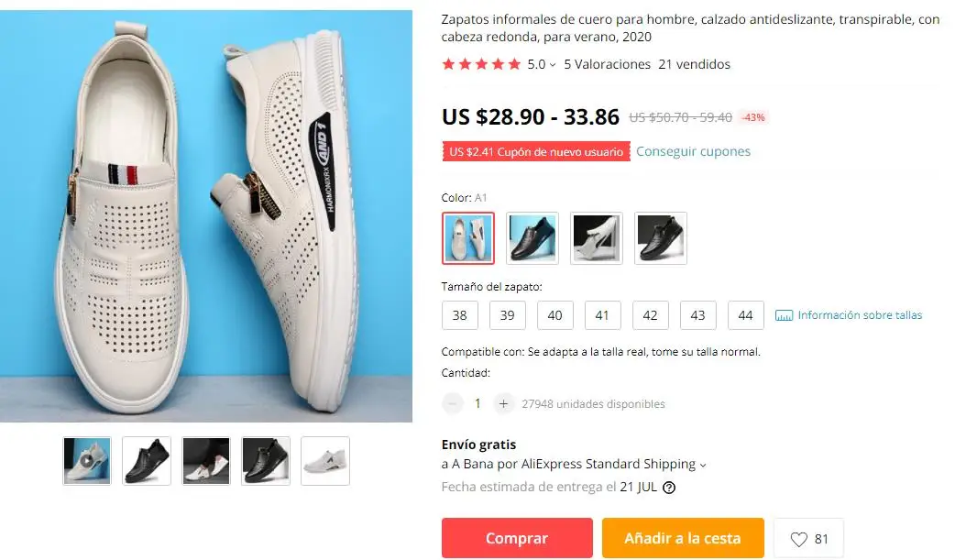Screen dimensions: 955x560
Task: Click the delivery date help question icon
Action: (x=669, y=488)
